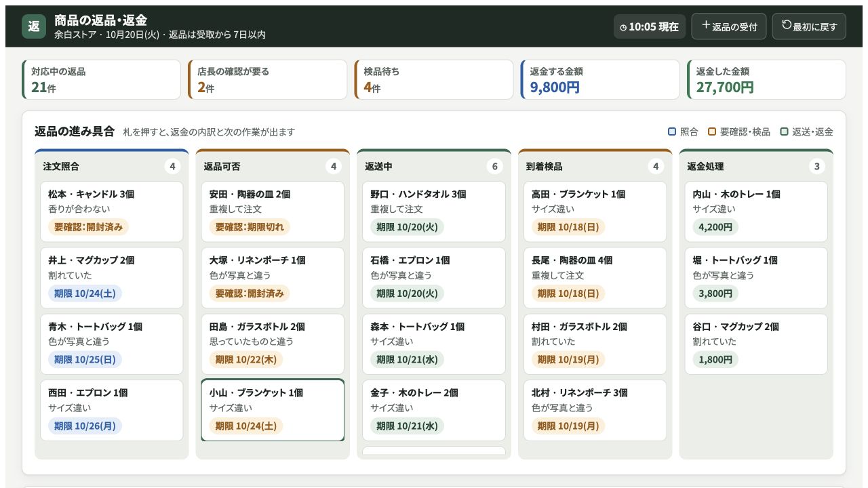The image size is (868, 488).
Task: Open the 北村・リネンポーチ 3個 card
Action: pos(595,411)
